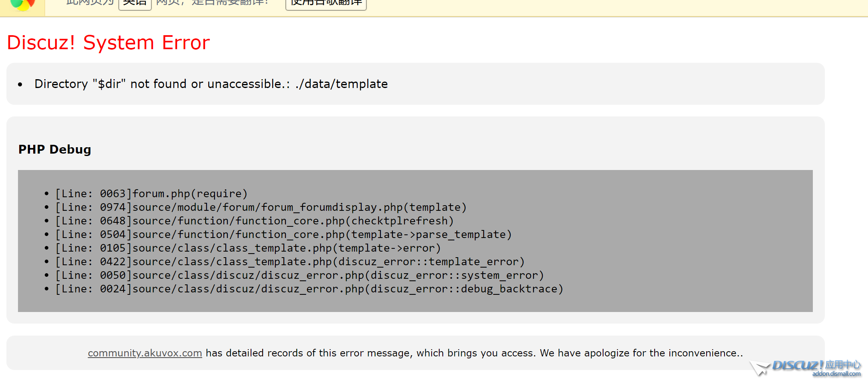
Task: Select the class_template.php(template->error) trace line
Action: tap(248, 248)
